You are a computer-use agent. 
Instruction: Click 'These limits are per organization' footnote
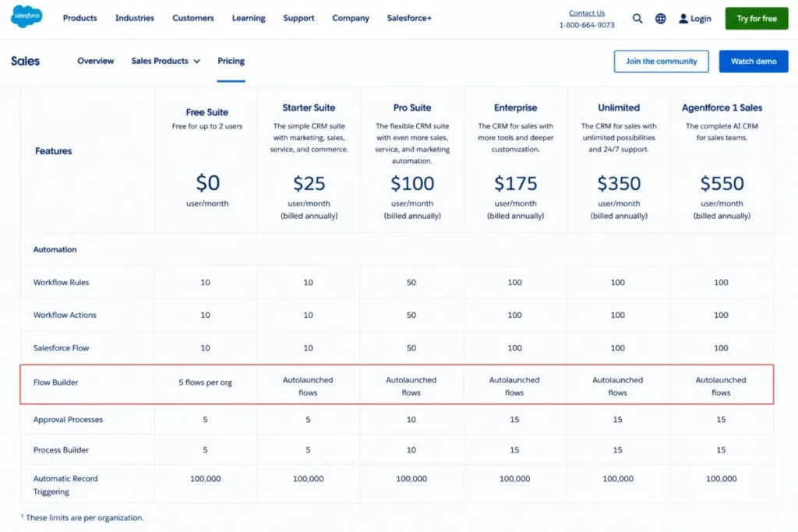84,518
